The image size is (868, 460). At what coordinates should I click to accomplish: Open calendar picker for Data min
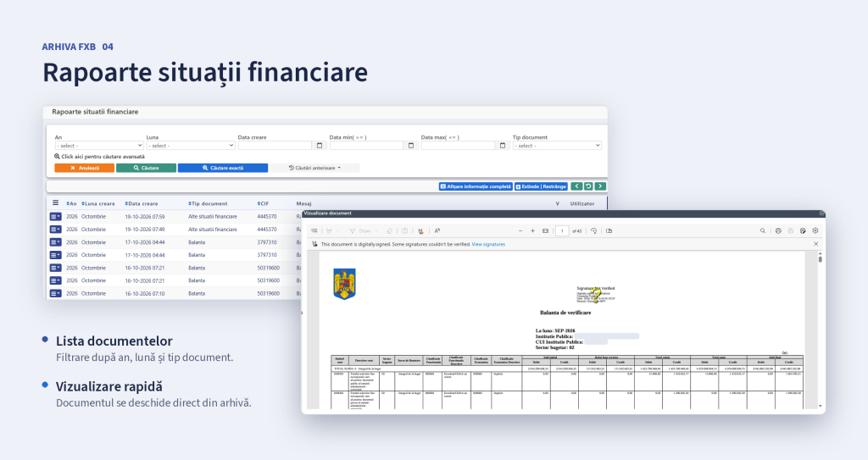click(x=411, y=146)
